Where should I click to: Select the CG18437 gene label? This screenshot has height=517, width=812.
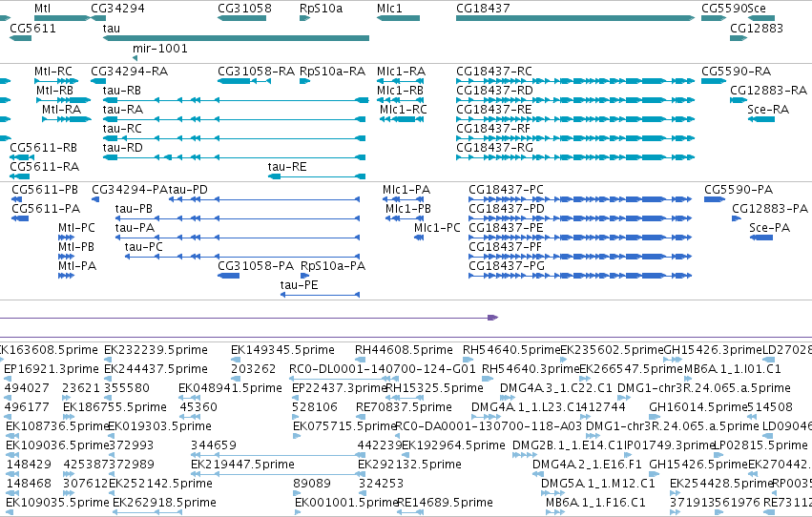click(483, 9)
